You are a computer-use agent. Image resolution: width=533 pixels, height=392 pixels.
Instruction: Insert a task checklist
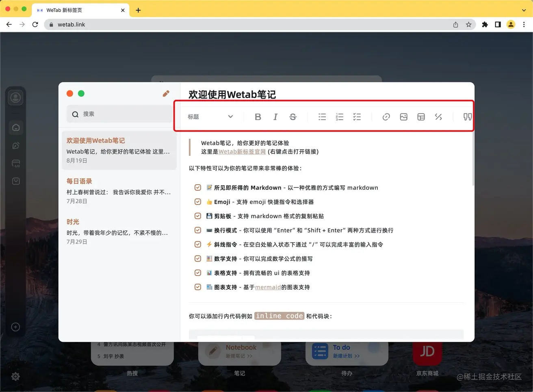(x=357, y=117)
